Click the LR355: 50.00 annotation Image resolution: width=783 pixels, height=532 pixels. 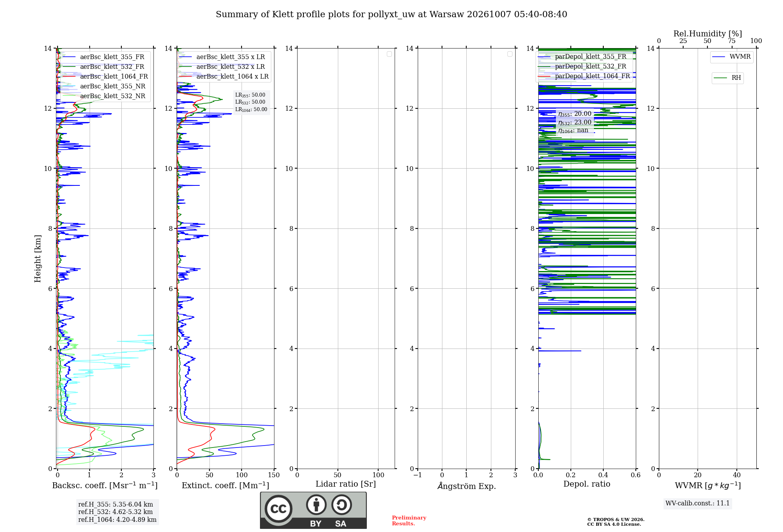coord(250,95)
